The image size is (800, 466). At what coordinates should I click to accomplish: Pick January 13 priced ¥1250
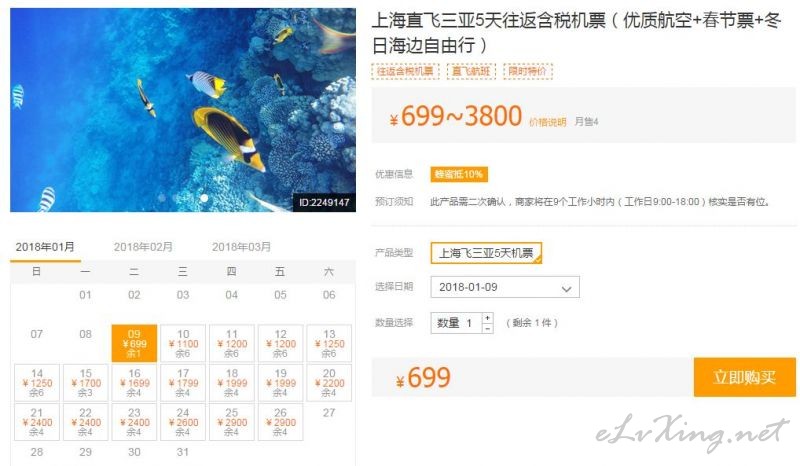(329, 344)
